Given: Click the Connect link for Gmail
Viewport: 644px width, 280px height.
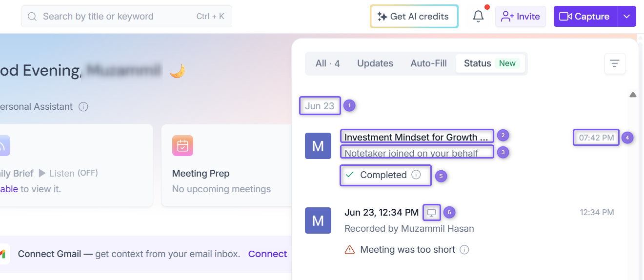Looking at the screenshot, I should click(x=267, y=254).
